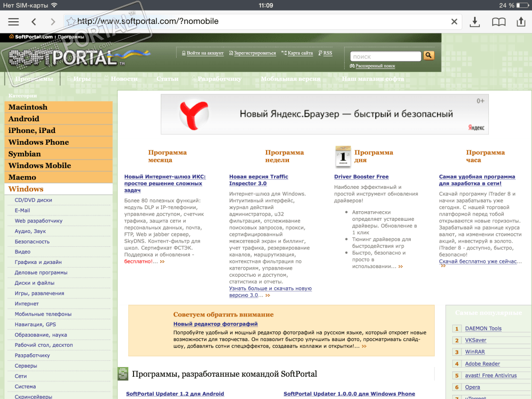Open the Игры, развлечения subcategory

pyautogui.click(x=39, y=293)
